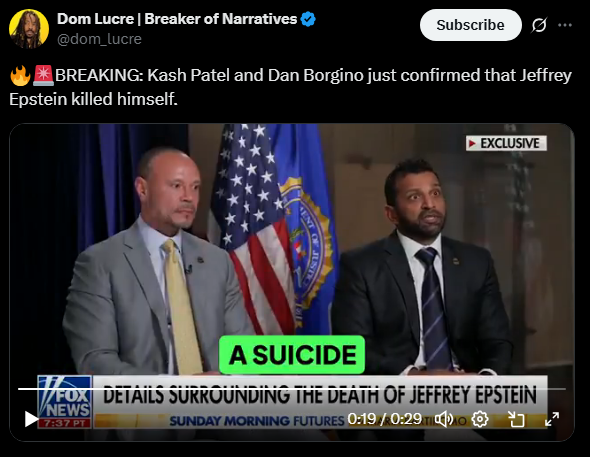This screenshot has width=590, height=457.
Task: Click the Fox News logo in video
Action: 65,402
